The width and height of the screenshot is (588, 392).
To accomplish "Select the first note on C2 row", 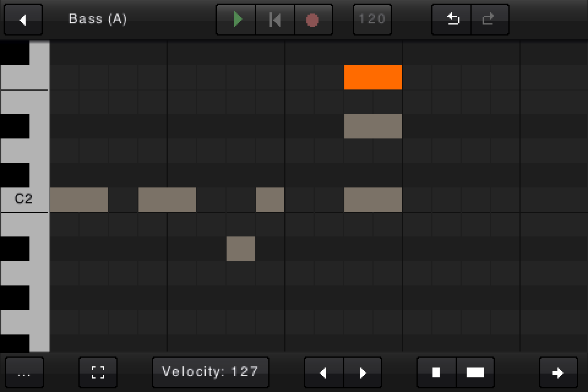I will click(78, 200).
